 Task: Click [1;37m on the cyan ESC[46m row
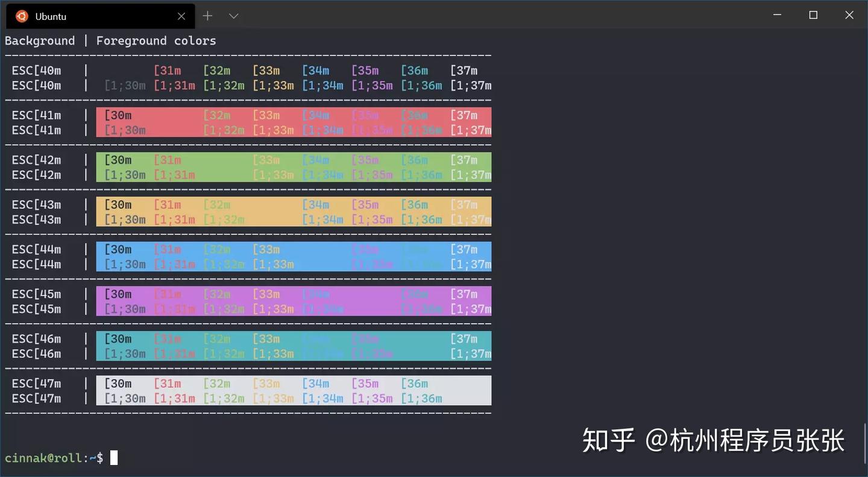tap(471, 353)
